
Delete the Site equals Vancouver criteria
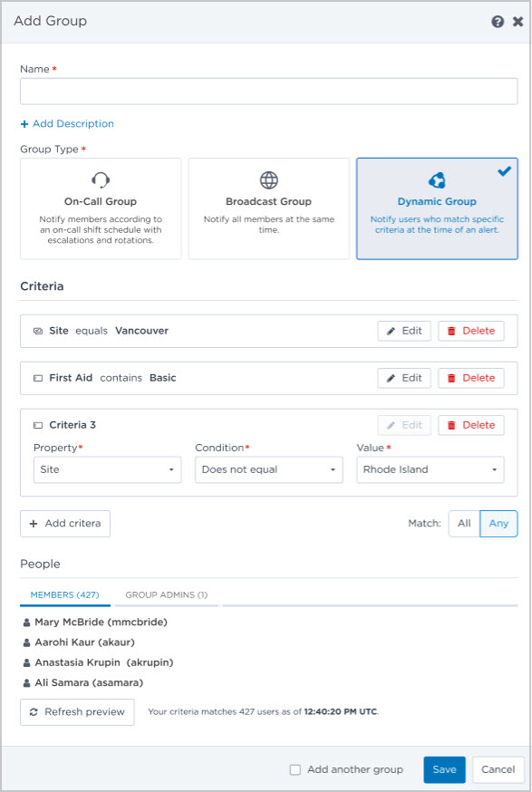coord(471,331)
